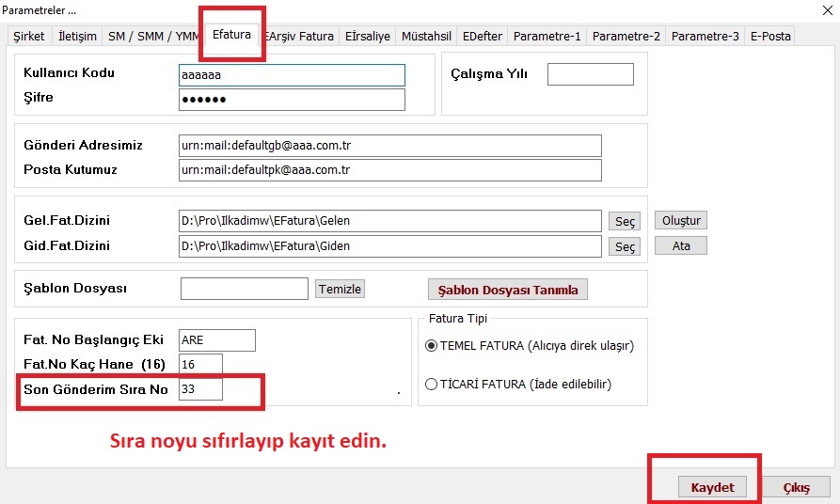Click the Son Gönderim Sıra No field
This screenshot has width=840, height=504.
200,389
